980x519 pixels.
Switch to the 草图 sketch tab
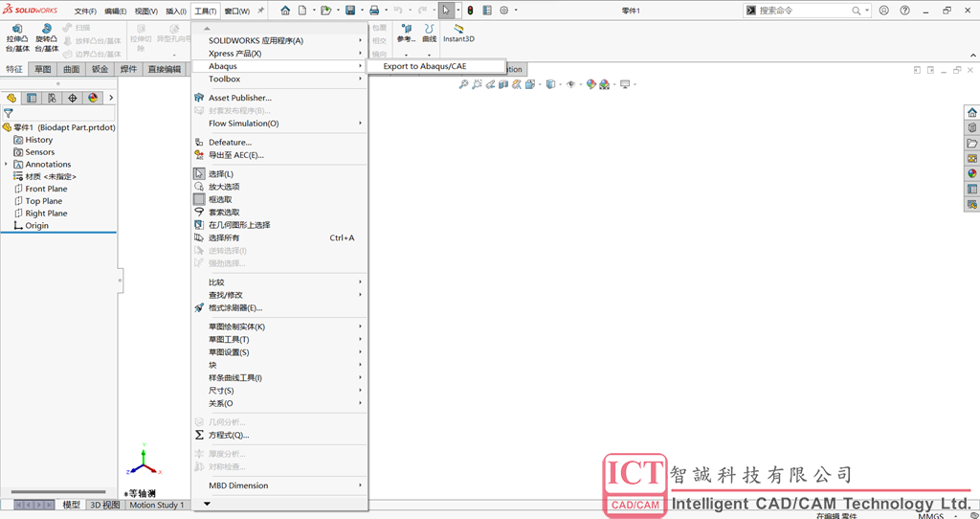coord(43,69)
